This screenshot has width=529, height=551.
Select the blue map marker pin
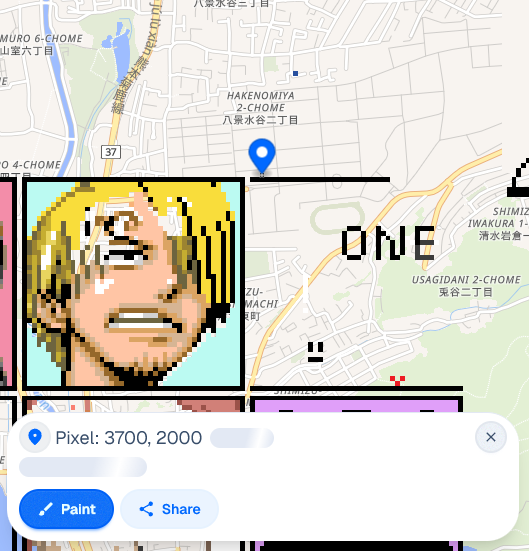[x=262, y=155]
